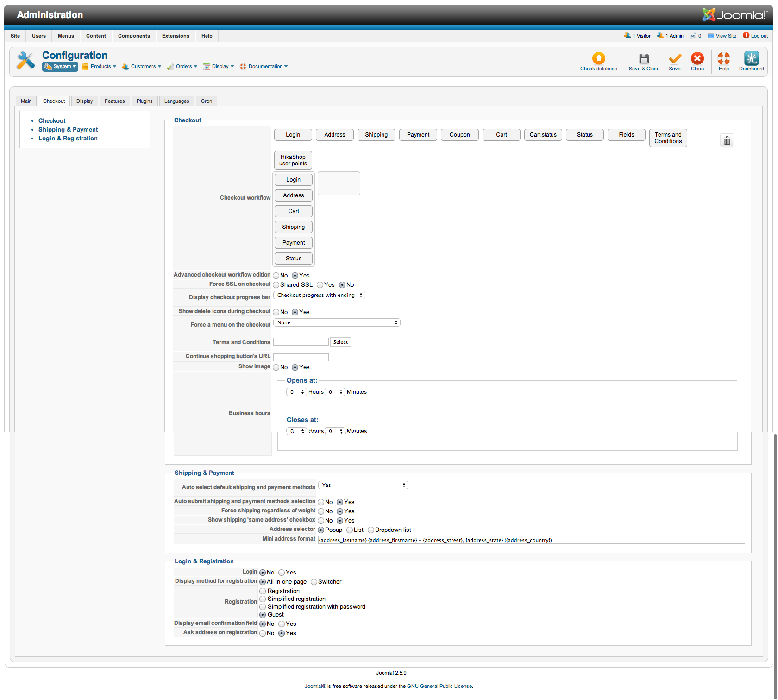Image resolution: width=778 pixels, height=700 pixels.
Task: Click the Coupon block in checkout workflow
Action: click(x=459, y=135)
